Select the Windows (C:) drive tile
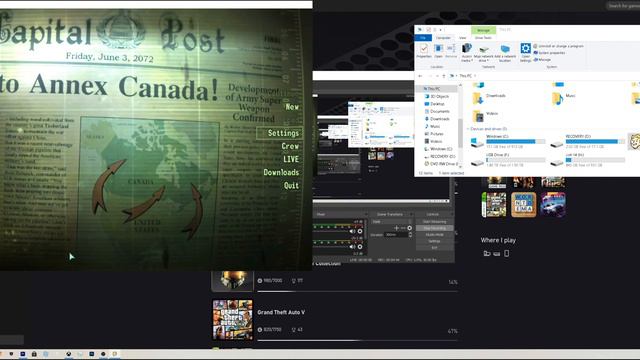 point(508,142)
